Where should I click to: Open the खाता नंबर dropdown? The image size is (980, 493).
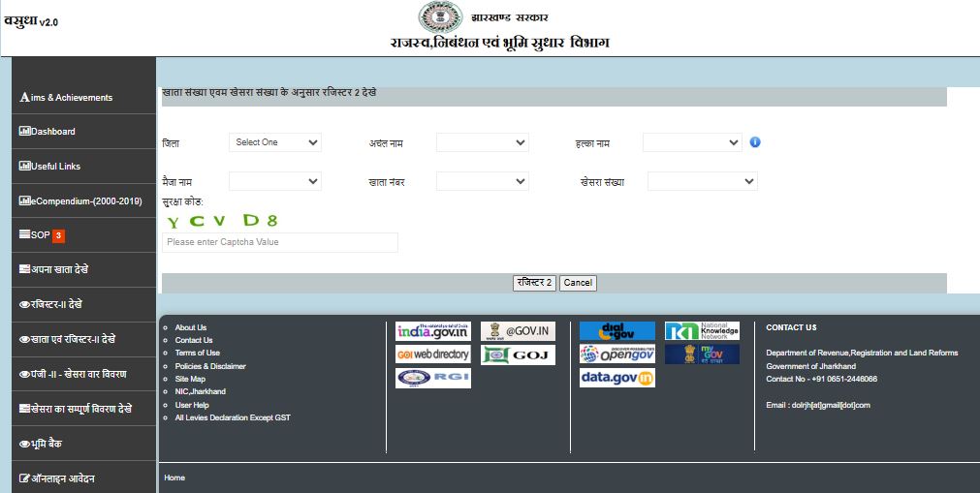[x=483, y=181]
